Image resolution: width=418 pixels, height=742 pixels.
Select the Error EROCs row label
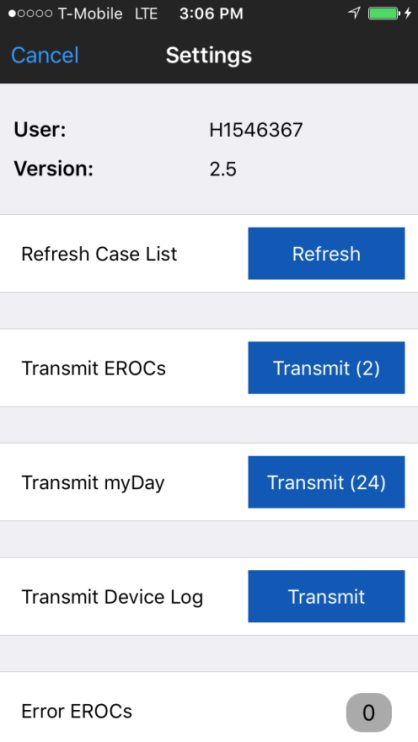pos(77,711)
